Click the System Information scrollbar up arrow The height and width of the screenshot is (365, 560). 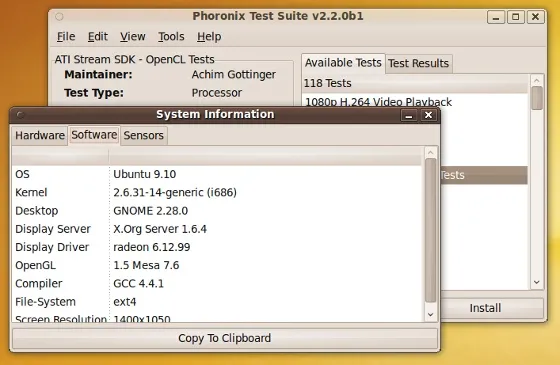point(430,153)
